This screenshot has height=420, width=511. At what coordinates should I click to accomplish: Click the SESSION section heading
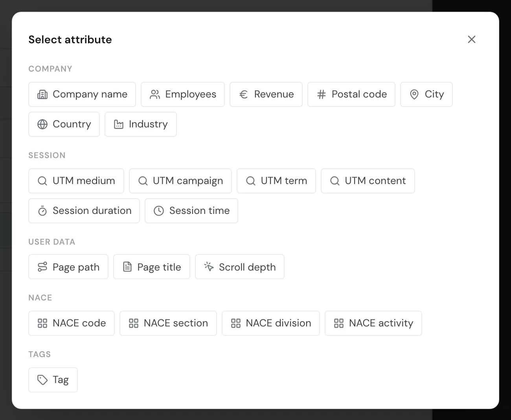pos(47,155)
